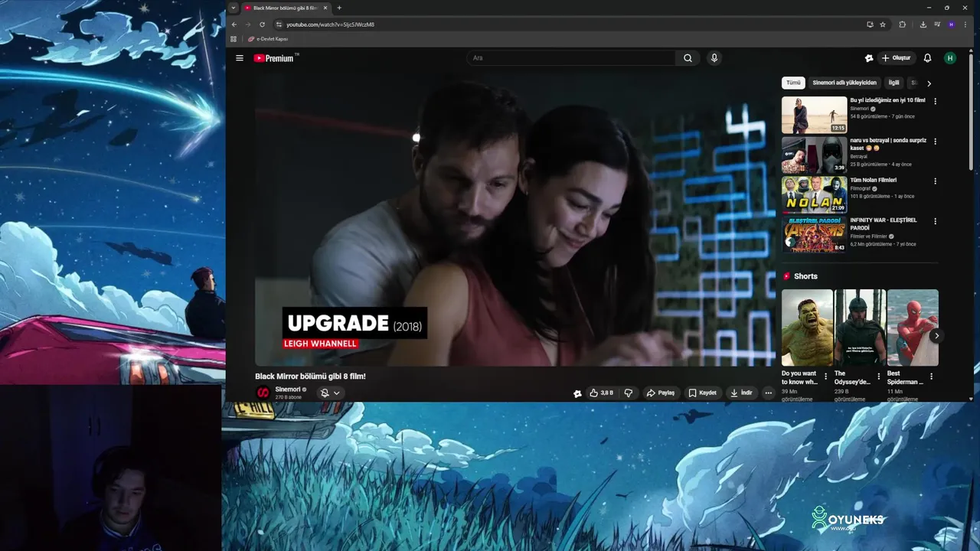Image resolution: width=980 pixels, height=551 pixels.
Task: Open the apps grid in bookmarks bar
Action: pos(234,38)
